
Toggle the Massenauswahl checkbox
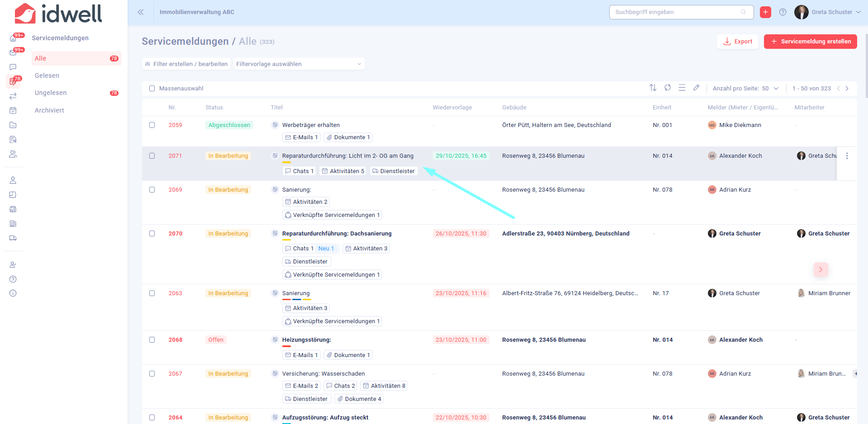pos(152,89)
